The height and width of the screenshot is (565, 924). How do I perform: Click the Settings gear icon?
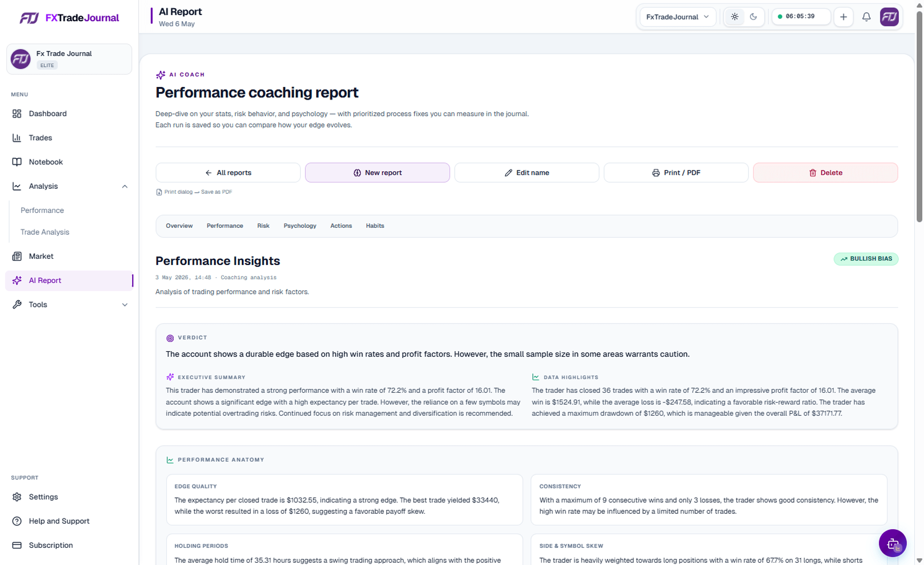coord(17,497)
